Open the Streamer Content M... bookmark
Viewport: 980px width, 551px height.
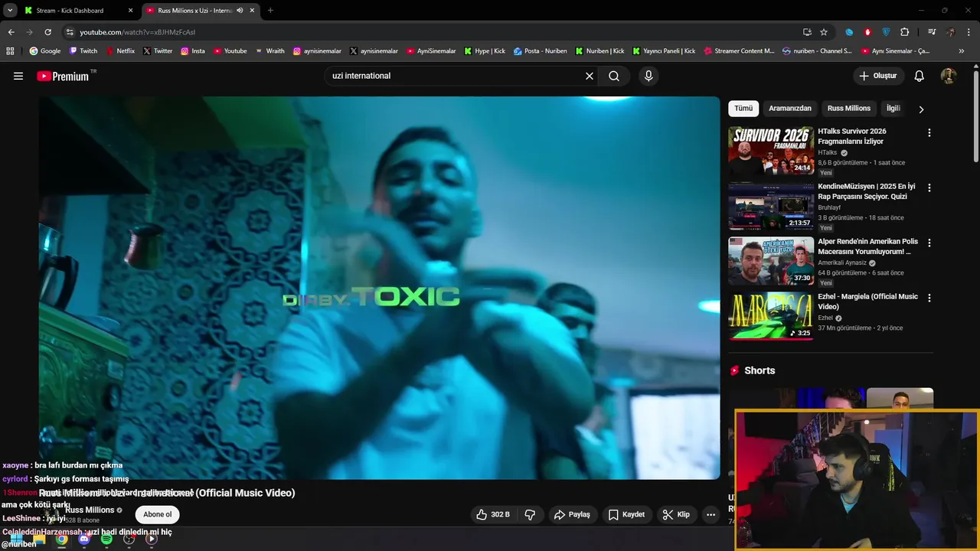click(x=738, y=51)
